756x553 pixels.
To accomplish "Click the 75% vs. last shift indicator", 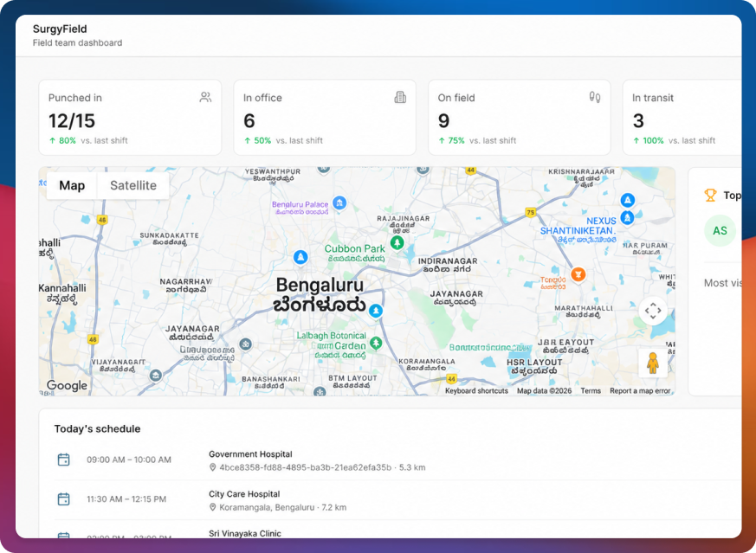I will coord(477,141).
